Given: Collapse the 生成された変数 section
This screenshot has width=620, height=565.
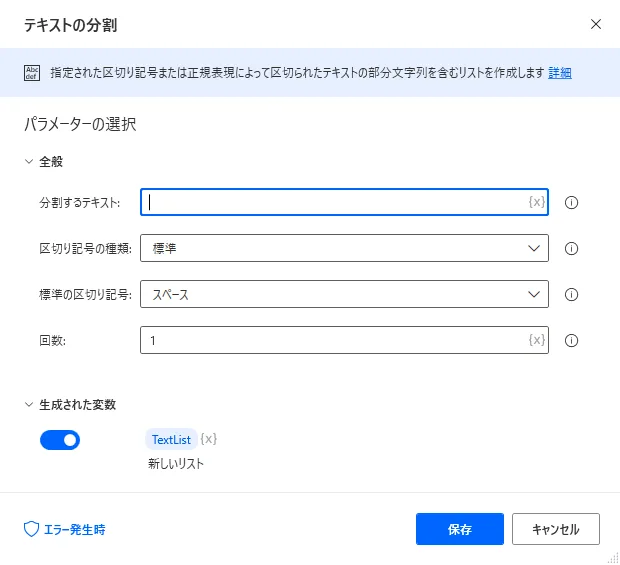Looking at the screenshot, I should click(28, 404).
